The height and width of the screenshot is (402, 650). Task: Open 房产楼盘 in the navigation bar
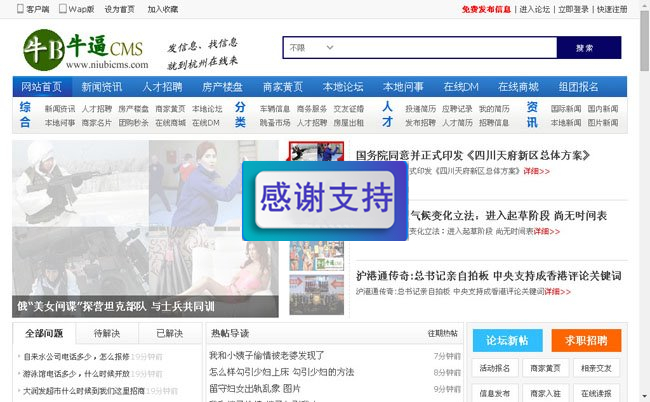[223, 87]
